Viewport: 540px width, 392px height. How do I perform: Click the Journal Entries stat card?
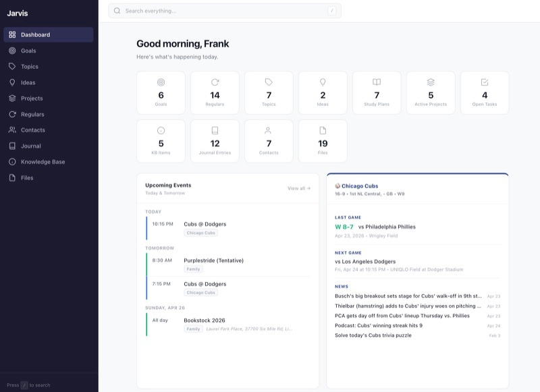pos(215,141)
